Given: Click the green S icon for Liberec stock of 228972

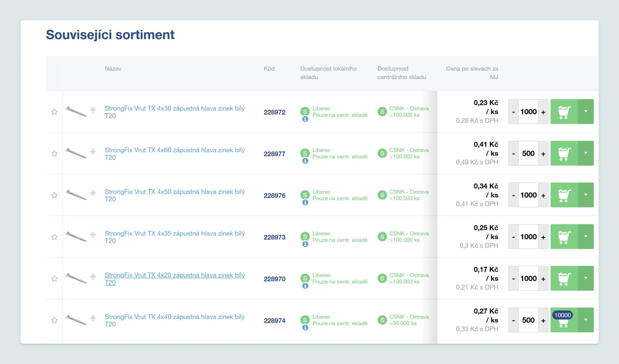Looking at the screenshot, I should pyautogui.click(x=305, y=111).
